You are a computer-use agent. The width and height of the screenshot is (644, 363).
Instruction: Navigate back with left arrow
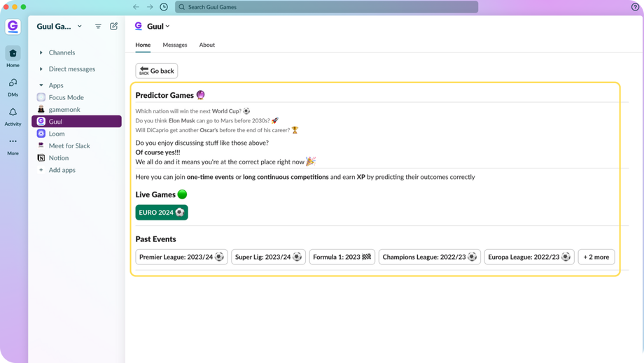click(x=136, y=7)
